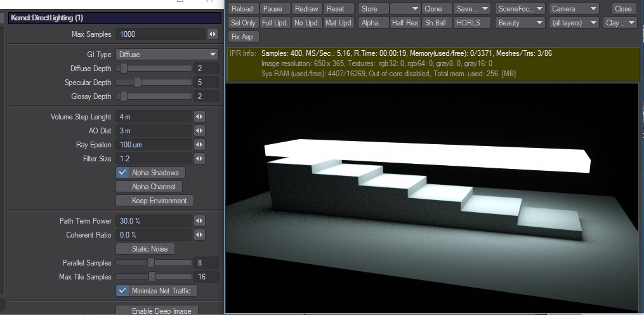This screenshot has width=644, height=315.
Task: Click the Coherent Ratio arrow stepper
Action: (199, 235)
